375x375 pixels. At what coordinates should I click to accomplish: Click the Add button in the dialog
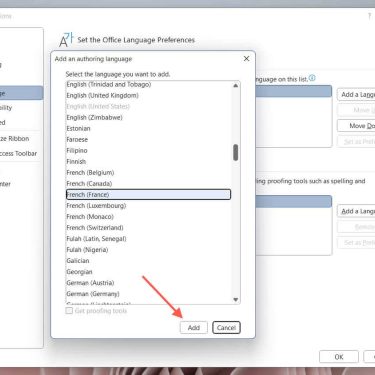click(194, 328)
